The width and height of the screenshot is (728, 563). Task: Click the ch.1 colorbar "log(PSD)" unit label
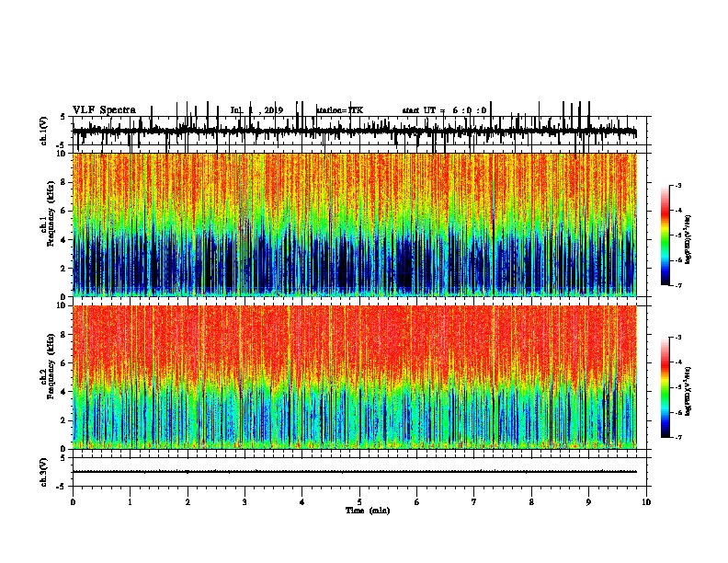tap(688, 239)
